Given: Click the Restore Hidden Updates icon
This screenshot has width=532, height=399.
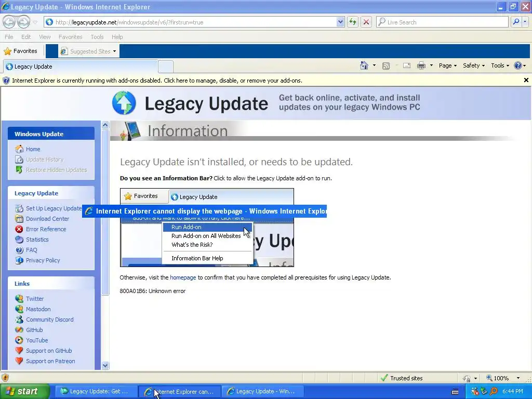Looking at the screenshot, I should (x=19, y=170).
